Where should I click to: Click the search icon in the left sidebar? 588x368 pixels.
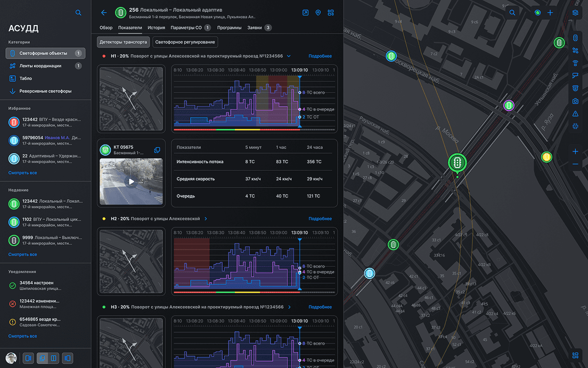(78, 13)
